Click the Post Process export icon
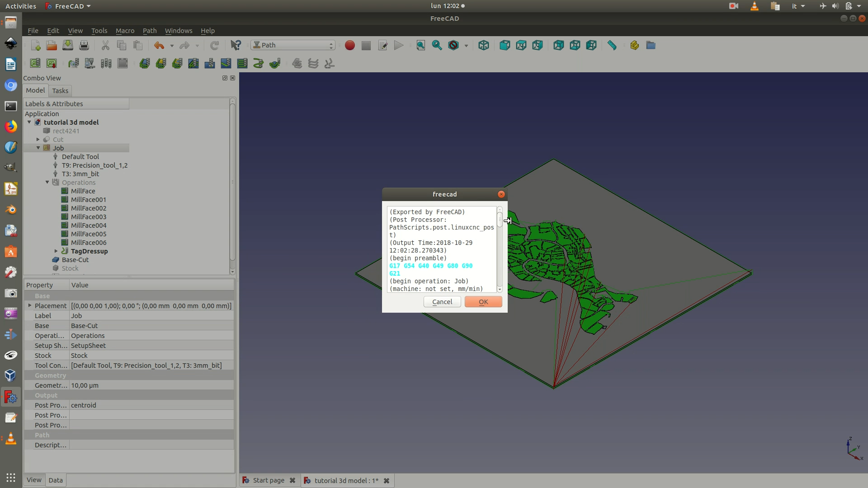Screen dimensions: 868x488 click(x=52, y=63)
